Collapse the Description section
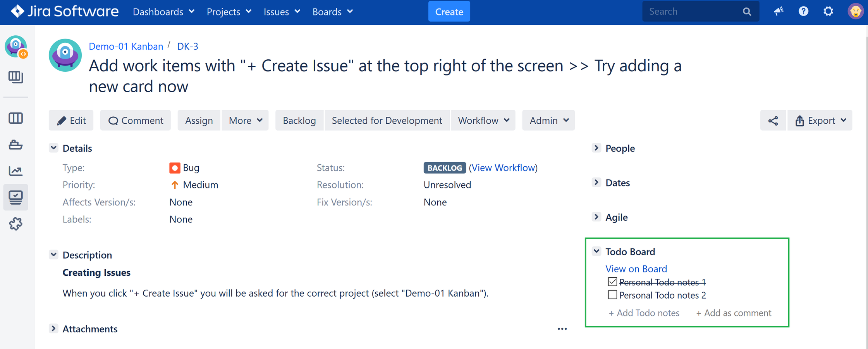868x349 pixels. tap(53, 254)
